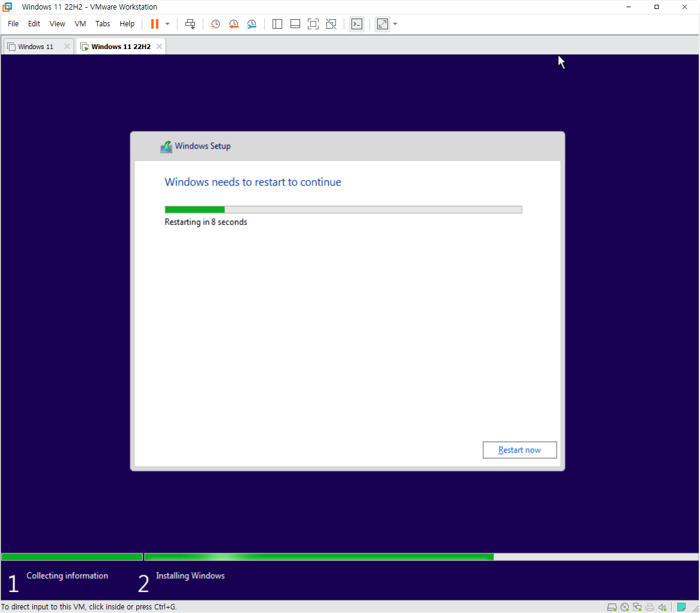
Task: Open the File menu
Action: [x=13, y=24]
